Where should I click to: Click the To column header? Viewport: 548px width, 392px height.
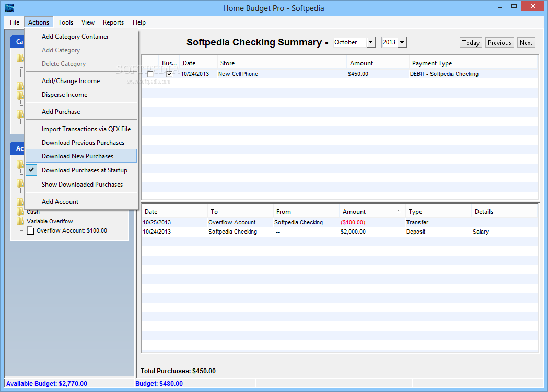[x=240, y=212]
